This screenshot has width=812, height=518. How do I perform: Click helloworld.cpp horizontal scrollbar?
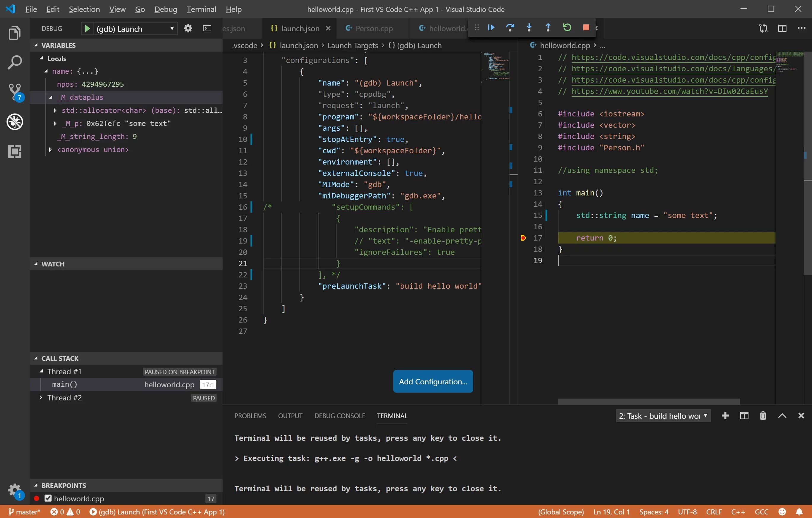click(x=649, y=402)
